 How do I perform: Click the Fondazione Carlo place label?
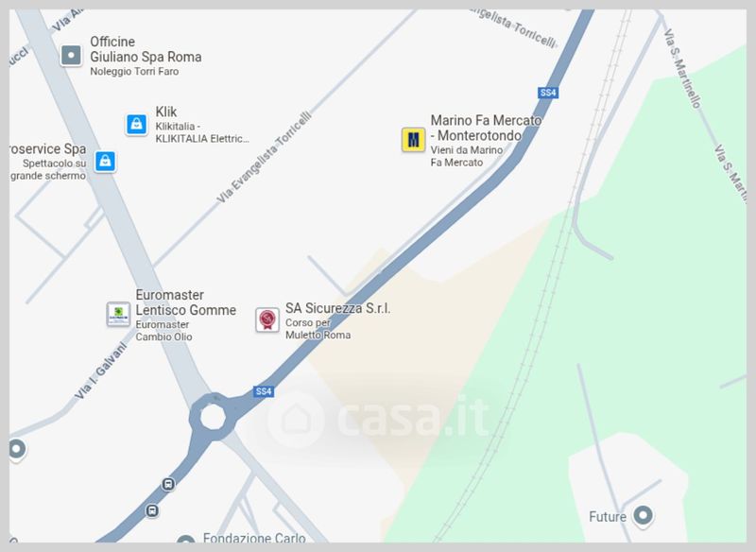[x=254, y=537]
